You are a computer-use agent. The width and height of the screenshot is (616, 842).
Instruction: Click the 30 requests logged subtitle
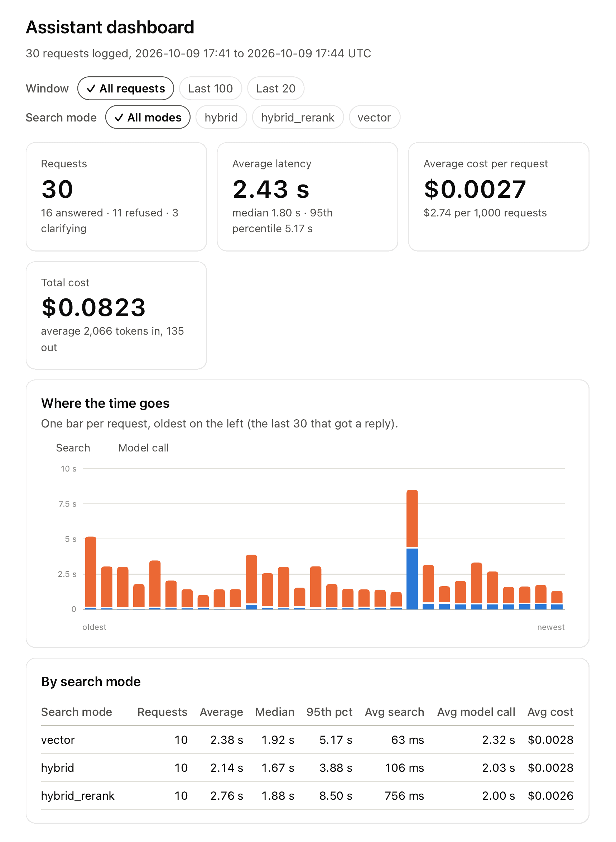click(198, 53)
